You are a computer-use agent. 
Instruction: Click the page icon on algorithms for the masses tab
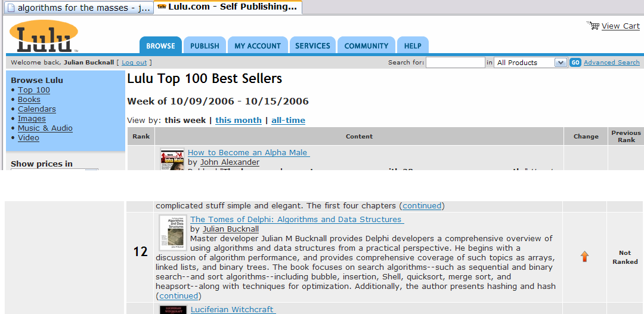pyautogui.click(x=11, y=7)
